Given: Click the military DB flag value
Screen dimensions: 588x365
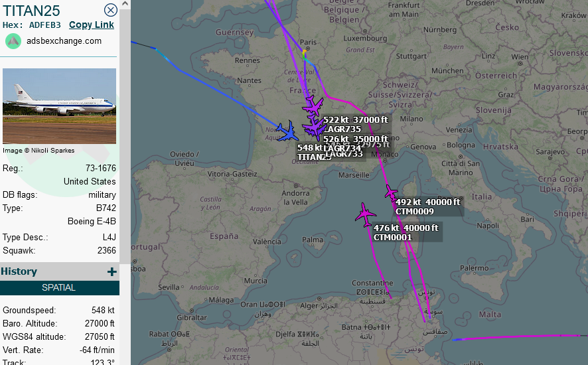Looking at the screenshot, I should tap(102, 195).
